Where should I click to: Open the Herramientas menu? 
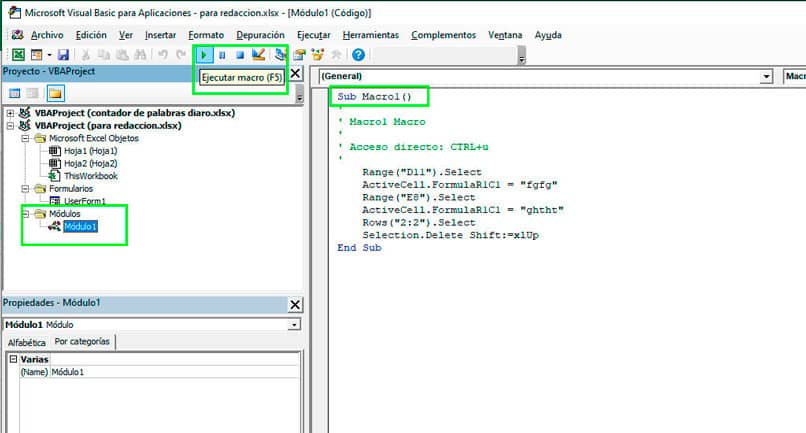click(x=368, y=35)
